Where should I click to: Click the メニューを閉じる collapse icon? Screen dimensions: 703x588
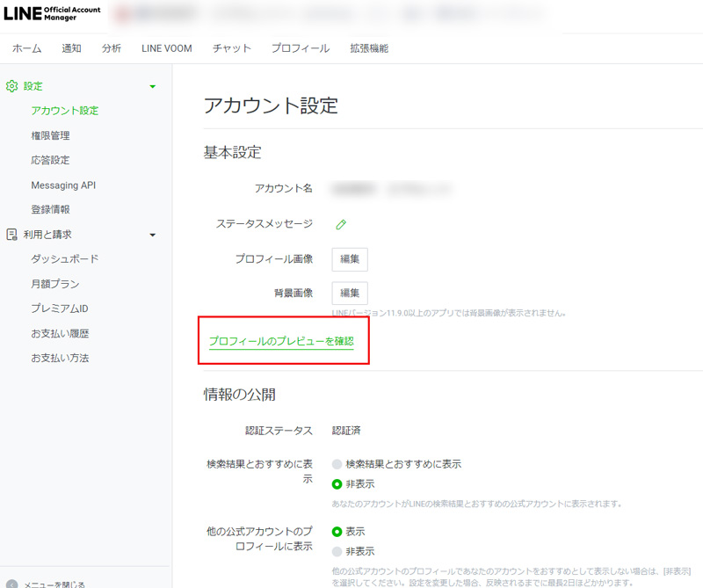pyautogui.click(x=12, y=584)
